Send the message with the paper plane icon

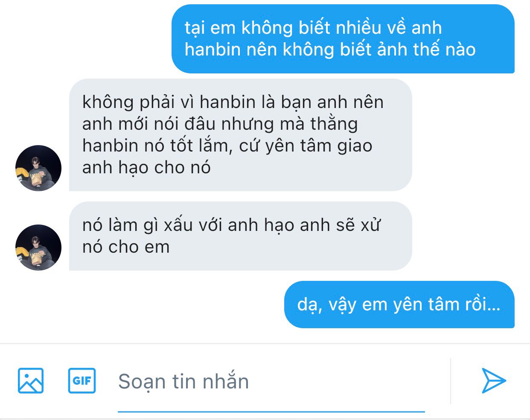click(494, 380)
